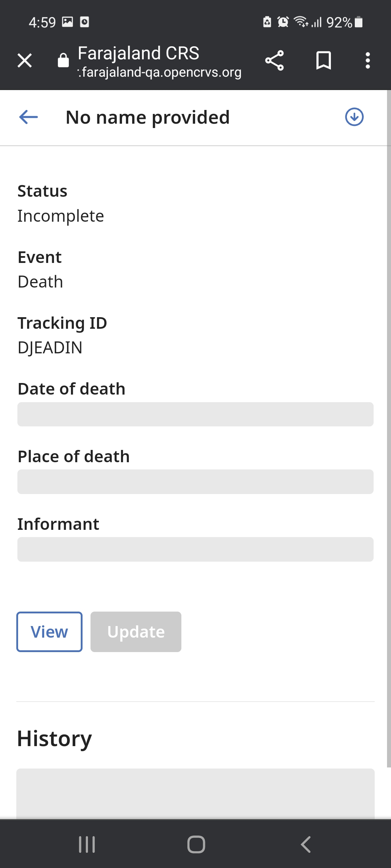Tap the Date of death field
This screenshot has height=868, width=391.
[195, 414]
